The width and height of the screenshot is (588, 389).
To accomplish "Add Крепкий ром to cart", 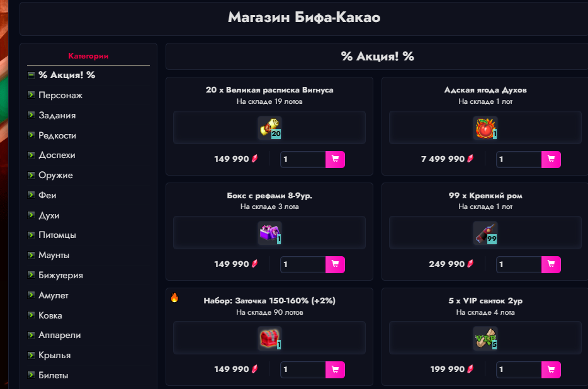I will (551, 264).
